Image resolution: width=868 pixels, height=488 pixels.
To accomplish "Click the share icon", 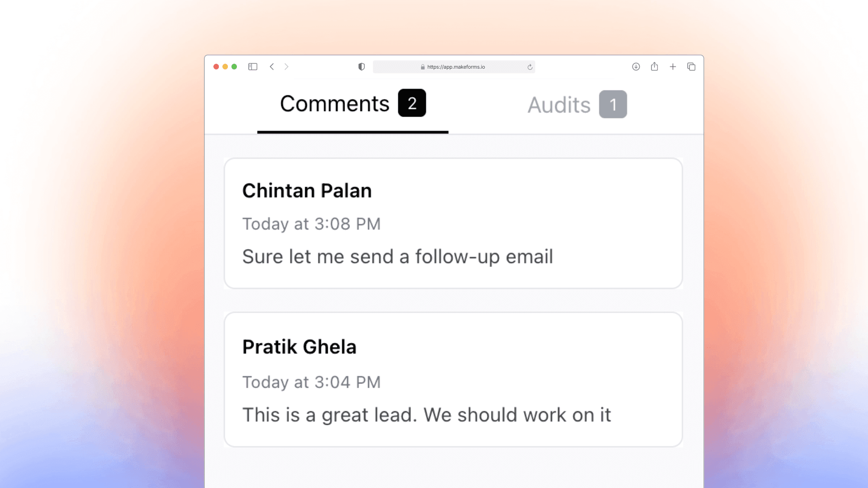I will point(654,66).
